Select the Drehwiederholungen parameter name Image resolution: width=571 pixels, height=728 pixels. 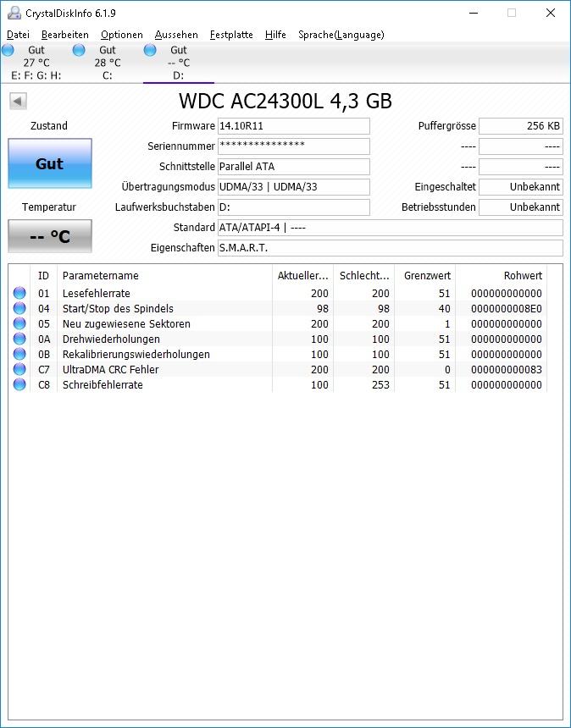point(112,339)
